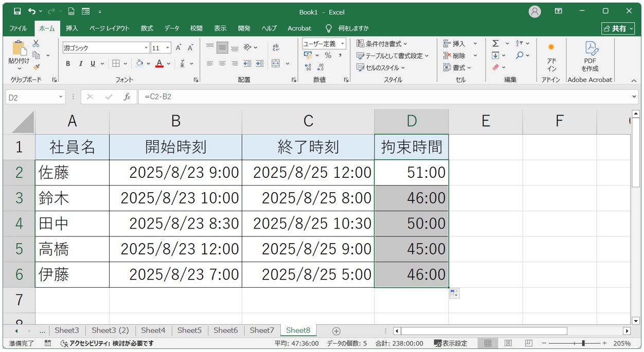The height and width of the screenshot is (352, 644).
Task: Open セルのスタイル dropdown
Action: click(381, 67)
